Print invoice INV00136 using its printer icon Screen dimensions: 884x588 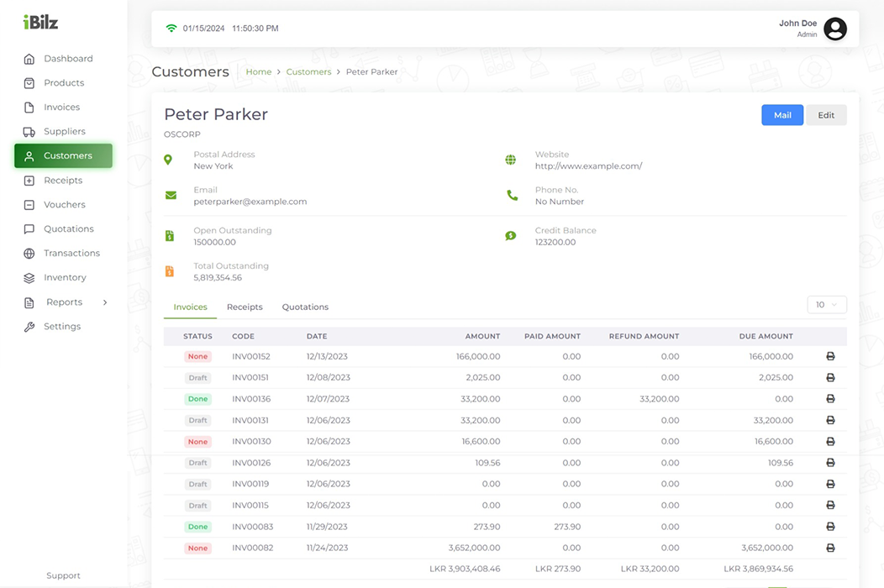tap(830, 399)
